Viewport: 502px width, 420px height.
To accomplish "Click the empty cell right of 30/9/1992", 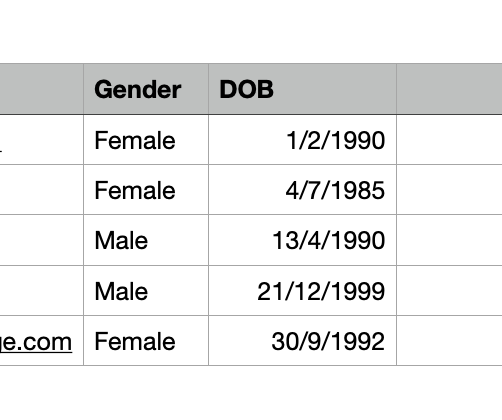I will click(449, 341).
